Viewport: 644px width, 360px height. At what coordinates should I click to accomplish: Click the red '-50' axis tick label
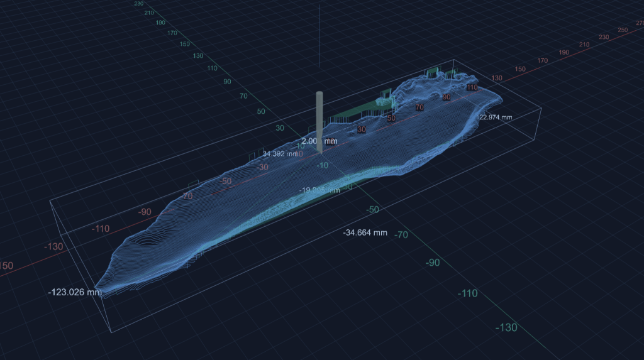(226, 181)
